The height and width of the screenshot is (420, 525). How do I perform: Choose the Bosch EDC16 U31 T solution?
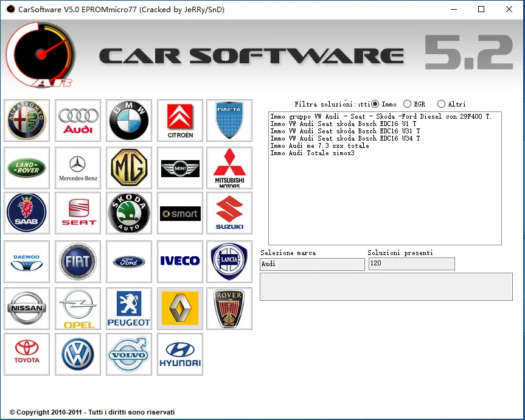point(345,131)
